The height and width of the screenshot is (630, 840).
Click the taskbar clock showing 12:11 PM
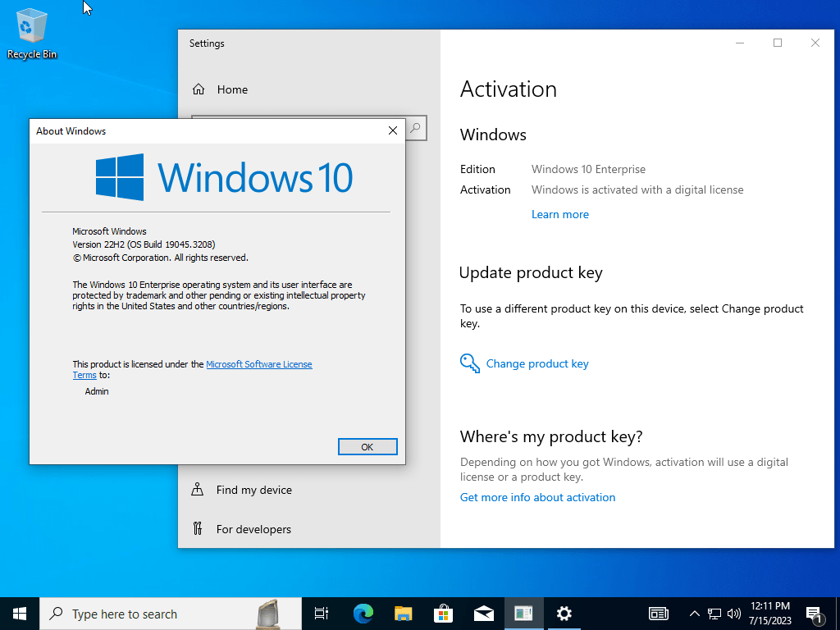point(769,614)
